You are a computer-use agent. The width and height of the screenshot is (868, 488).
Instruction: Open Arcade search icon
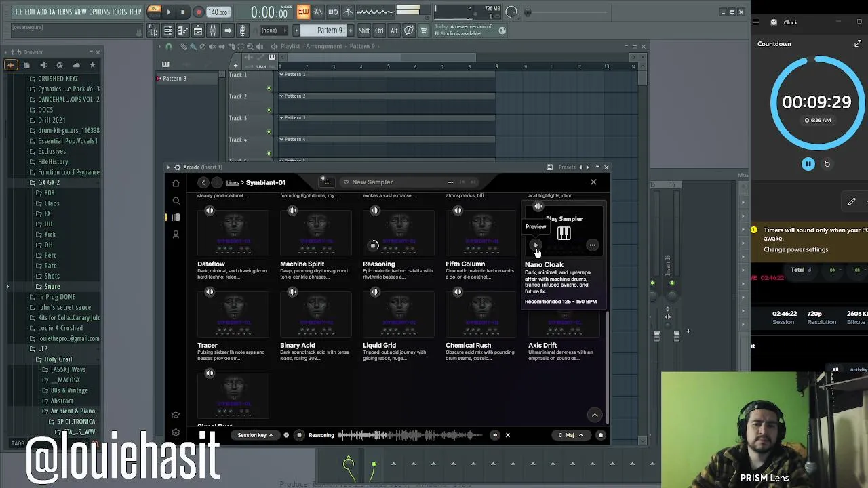coord(176,201)
